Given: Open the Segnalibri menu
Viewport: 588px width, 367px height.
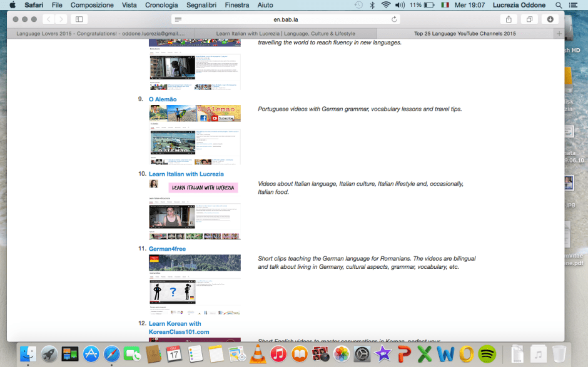Looking at the screenshot, I should (200, 5).
